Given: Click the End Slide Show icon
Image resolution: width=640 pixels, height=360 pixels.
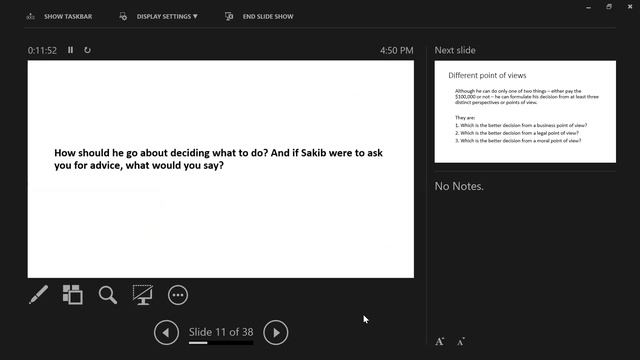Looking at the screenshot, I should coord(229,16).
